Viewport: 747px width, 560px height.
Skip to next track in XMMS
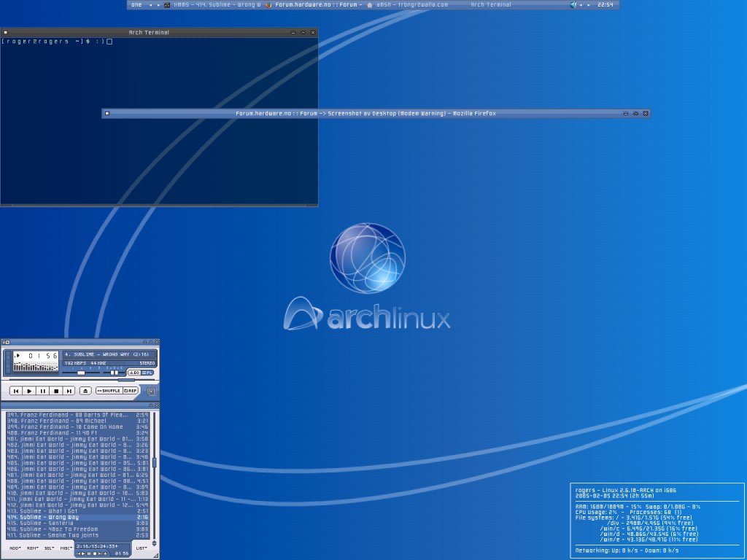[69, 391]
